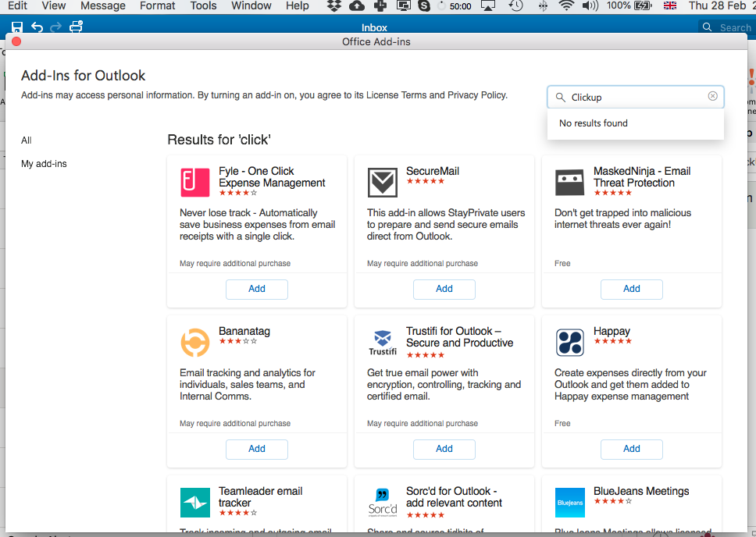Open the Teamleader teal logo

pos(194,503)
